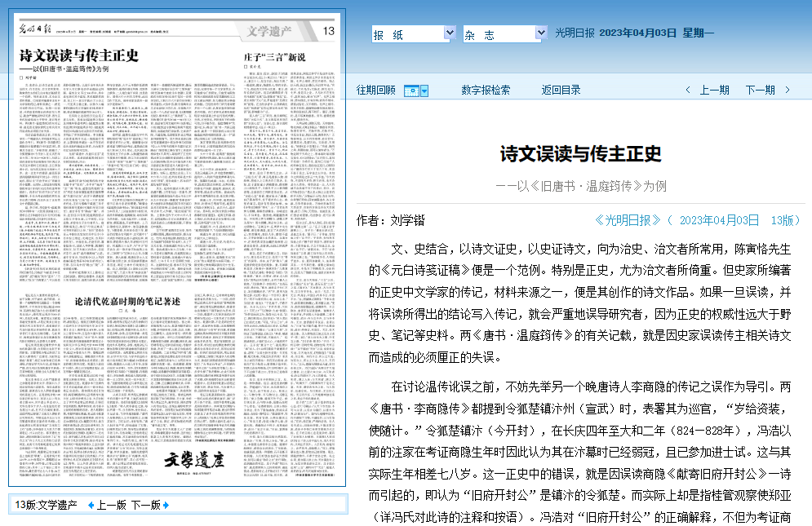
Task: Click the left arrow icon beside 上一版
Action: click(91, 505)
